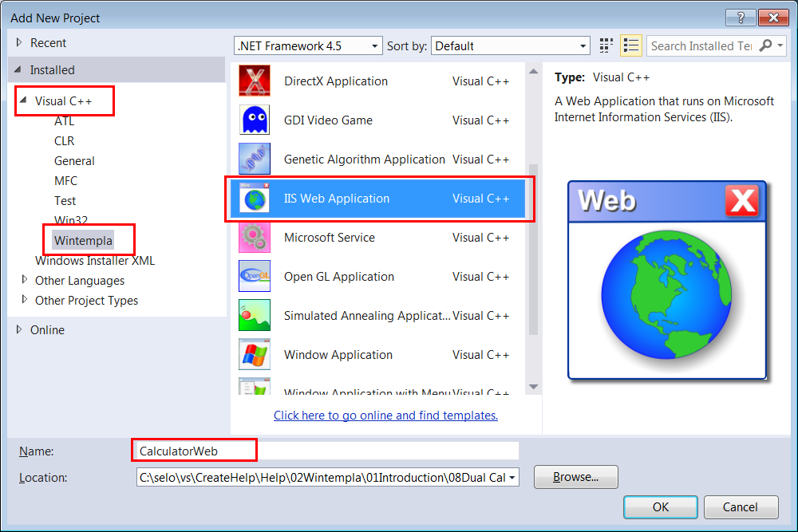The width and height of the screenshot is (798, 532).
Task: Click the Name field containing CalculatorWeb
Action: (x=327, y=451)
